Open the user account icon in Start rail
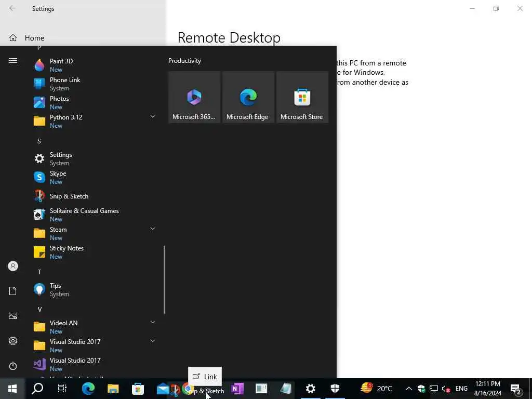This screenshot has width=532, height=399. coord(13,266)
